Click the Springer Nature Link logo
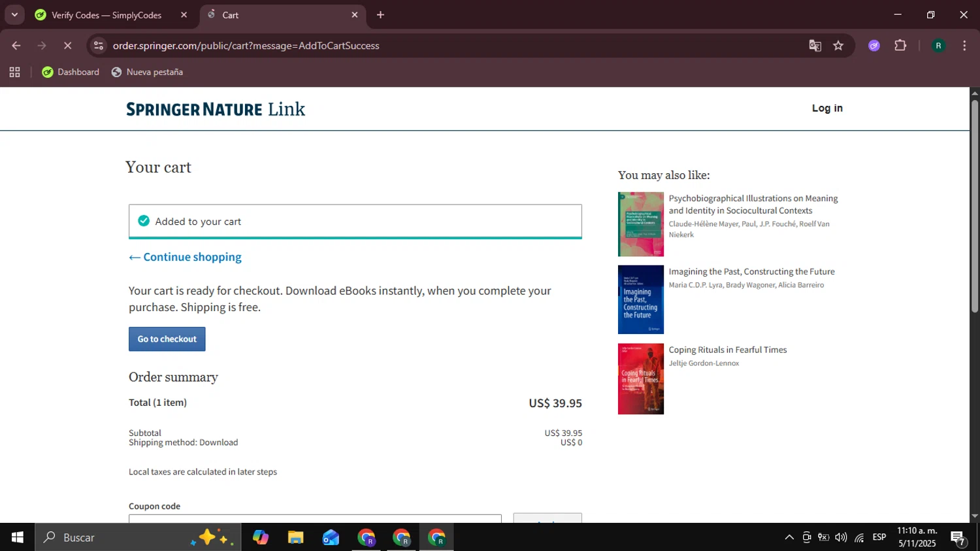This screenshot has height=551, width=980. (x=216, y=109)
